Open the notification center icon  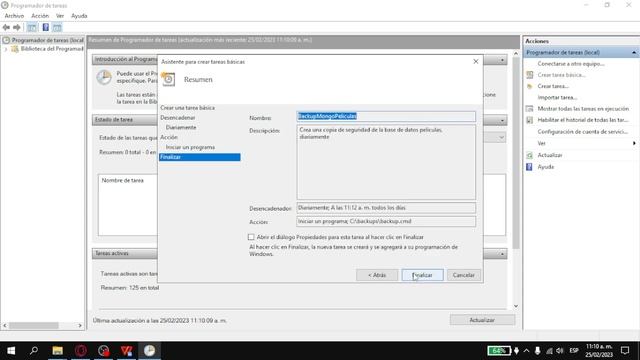pos(625,351)
